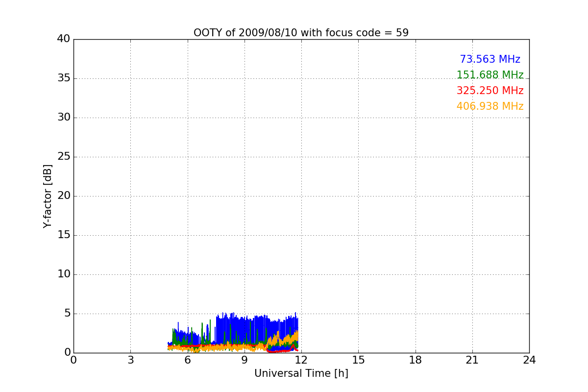The height and width of the screenshot is (392, 588).
Task: Click the x-axis tick label '24'
Action: pos(529,360)
